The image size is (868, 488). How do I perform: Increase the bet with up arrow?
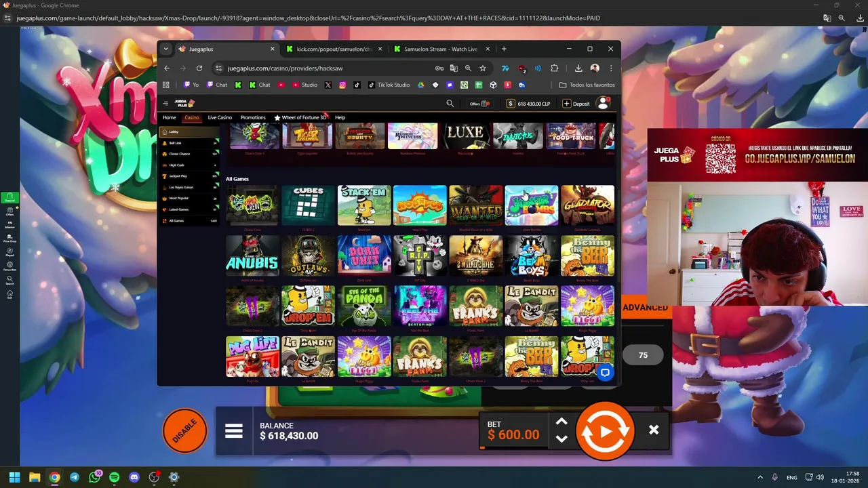(561, 422)
